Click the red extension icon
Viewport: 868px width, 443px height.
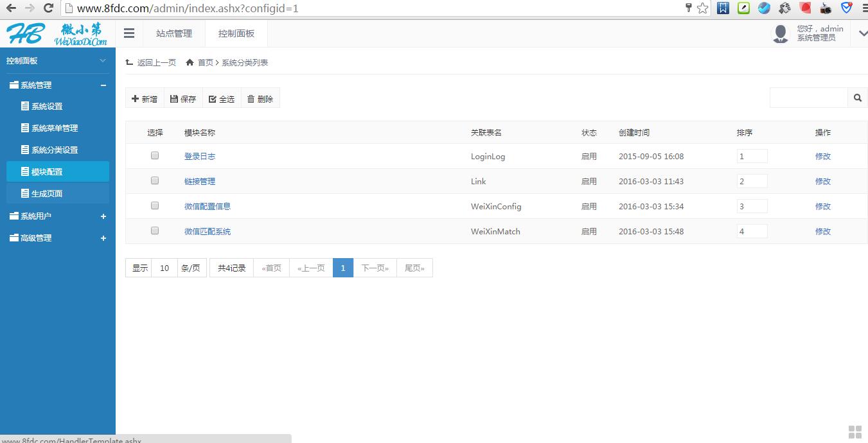click(x=805, y=8)
